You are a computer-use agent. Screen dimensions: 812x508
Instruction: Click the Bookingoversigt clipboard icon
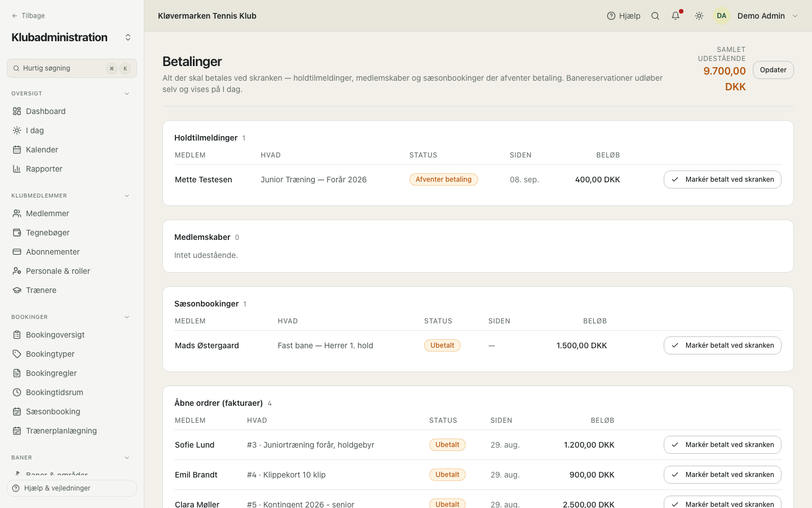pyautogui.click(x=17, y=335)
